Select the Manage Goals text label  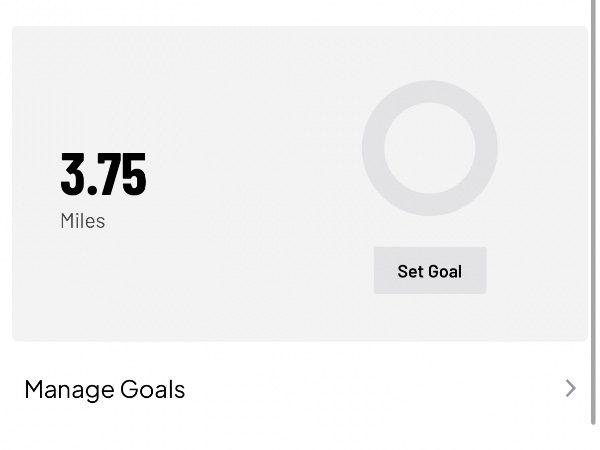pos(105,389)
